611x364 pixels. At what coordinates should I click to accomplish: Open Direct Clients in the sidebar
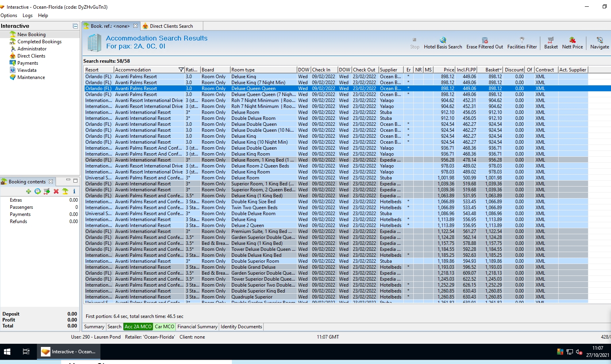(31, 56)
